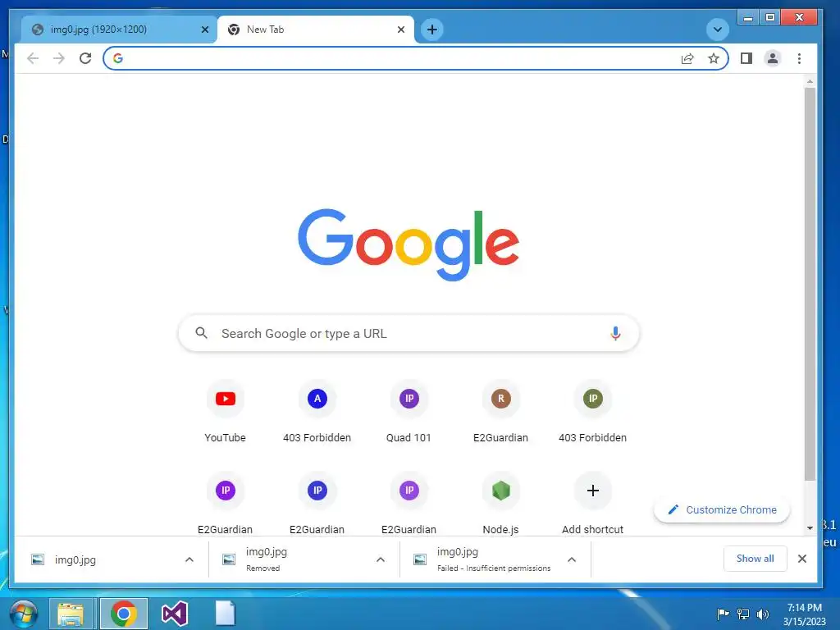Close the img0.jpg tab

[x=204, y=30]
